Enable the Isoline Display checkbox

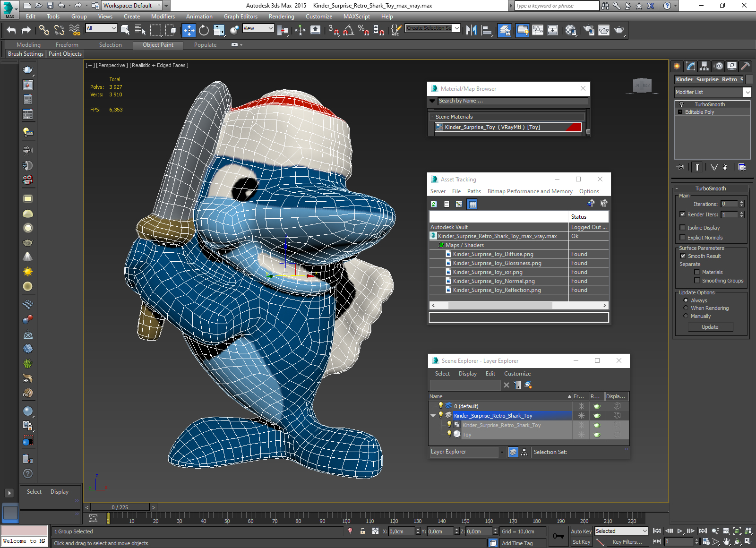pos(682,228)
